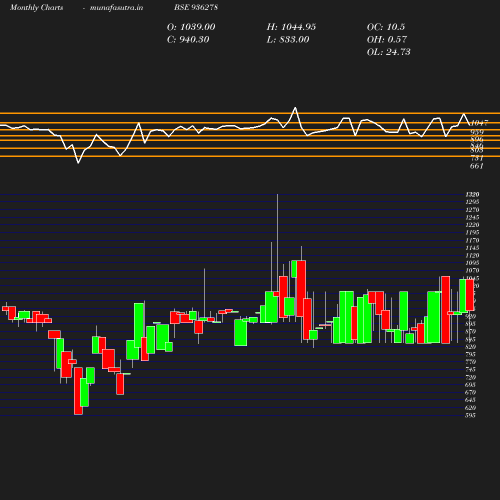Click the "OH: 0.57" reading

(x=387, y=40)
